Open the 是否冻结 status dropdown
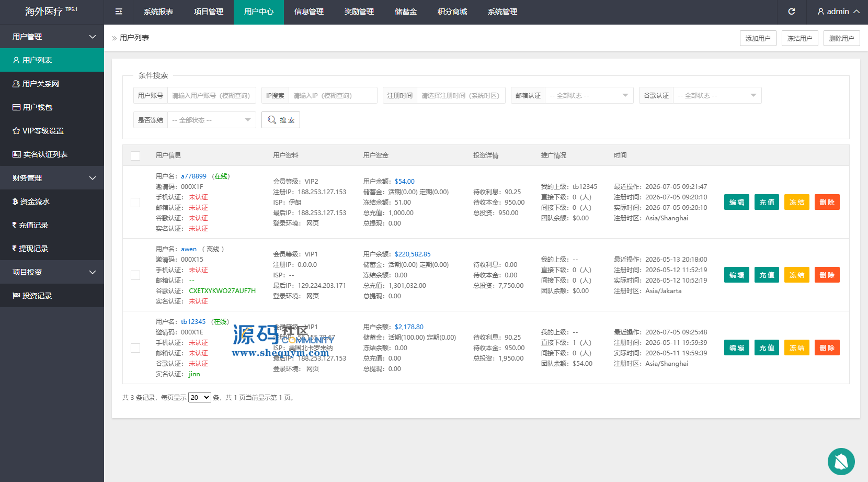Viewport: 868px width, 482px height. click(x=211, y=120)
